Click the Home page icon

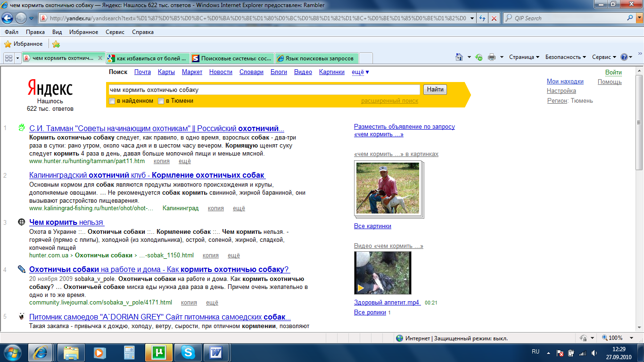(459, 57)
